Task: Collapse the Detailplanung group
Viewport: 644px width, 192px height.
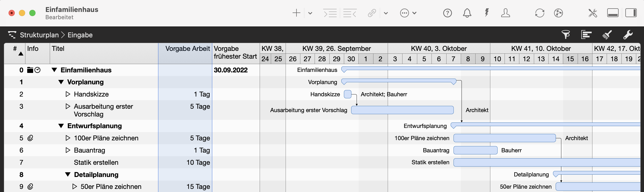Action: 68,175
